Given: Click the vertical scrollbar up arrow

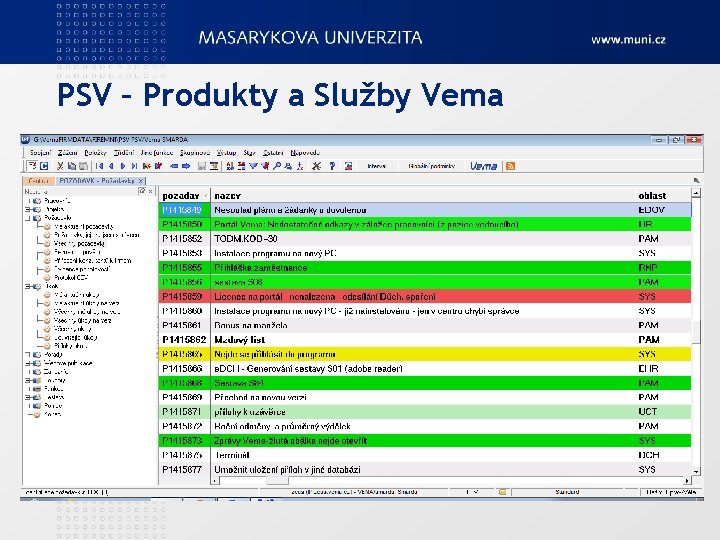Looking at the screenshot, I should (x=696, y=193).
